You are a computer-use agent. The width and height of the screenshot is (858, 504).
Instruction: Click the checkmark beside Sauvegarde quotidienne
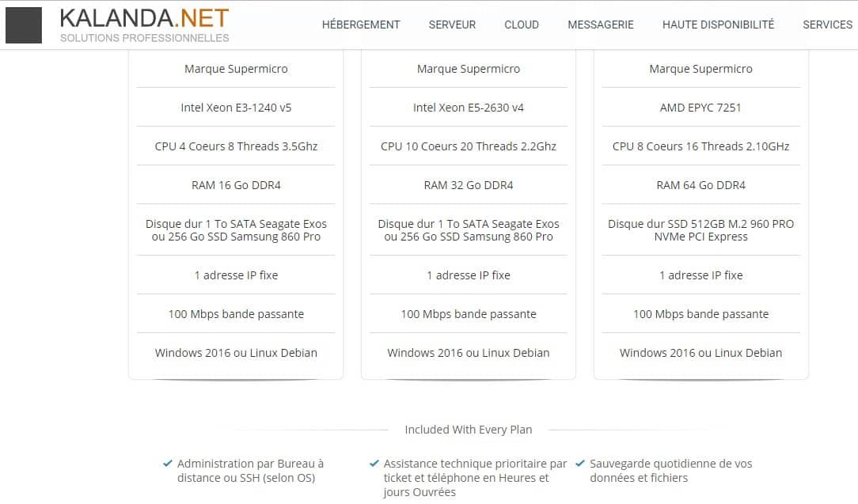tap(580, 464)
